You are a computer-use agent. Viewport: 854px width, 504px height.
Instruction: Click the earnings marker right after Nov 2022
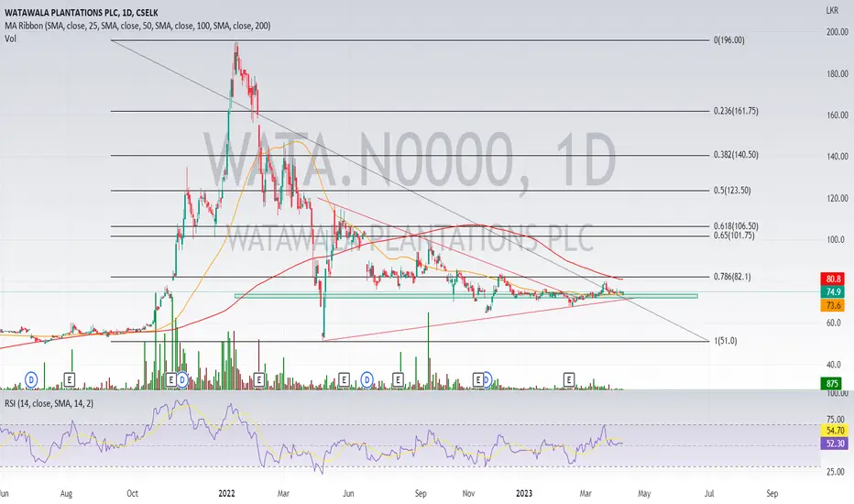478,379
